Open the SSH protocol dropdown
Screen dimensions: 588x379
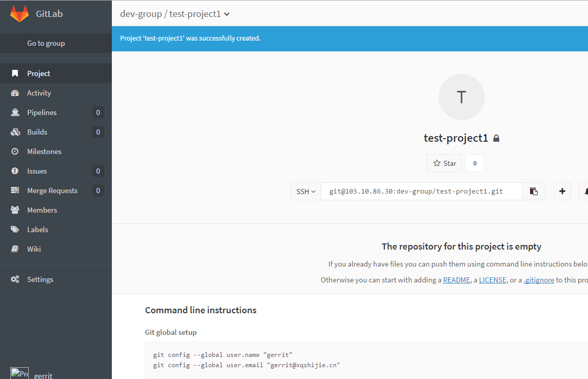coord(305,191)
